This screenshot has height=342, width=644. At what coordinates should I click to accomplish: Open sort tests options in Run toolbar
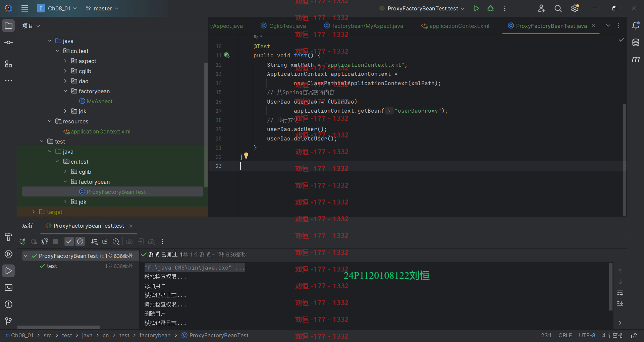click(x=94, y=241)
